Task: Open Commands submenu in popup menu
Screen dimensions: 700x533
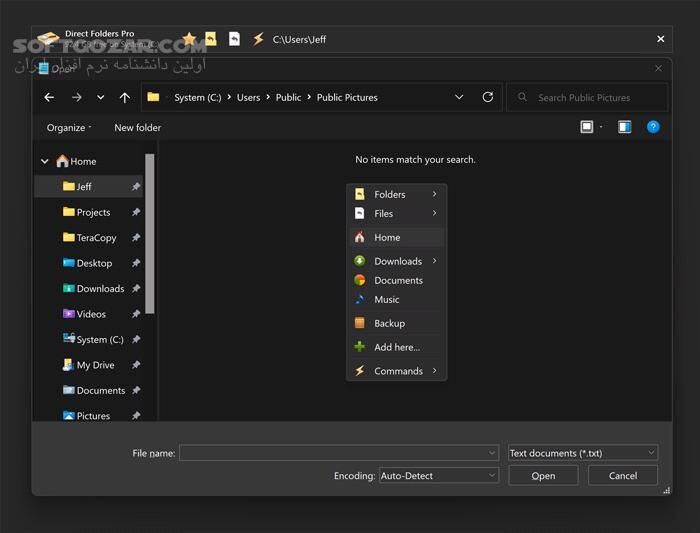Action: pyautogui.click(x=396, y=371)
